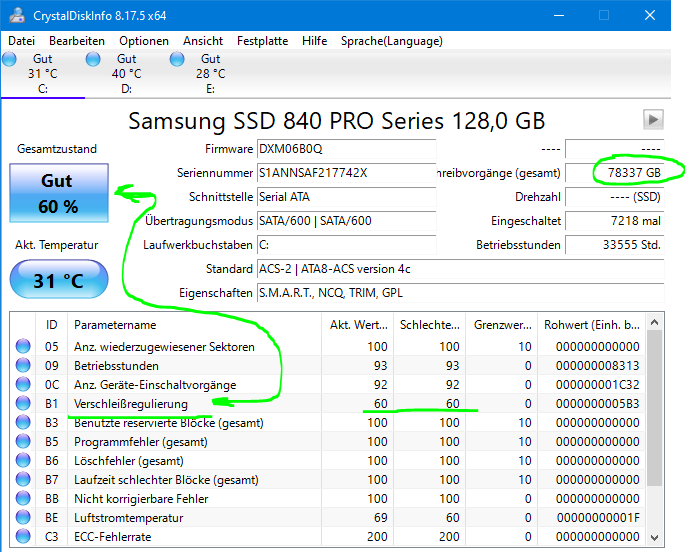The height and width of the screenshot is (552, 685).
Task: Click the Gut 60 % health status button
Action: tap(59, 193)
